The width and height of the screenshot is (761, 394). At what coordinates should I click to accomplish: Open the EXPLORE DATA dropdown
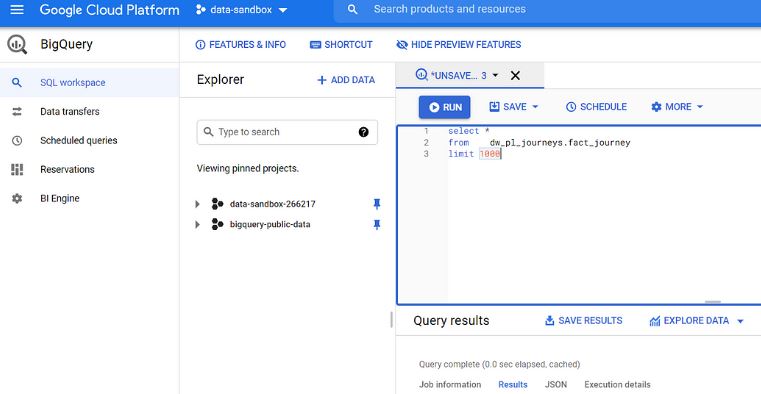tap(696, 321)
